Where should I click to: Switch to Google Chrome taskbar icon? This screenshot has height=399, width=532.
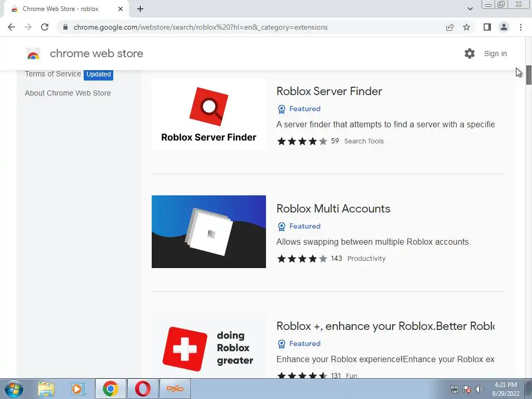pos(111,389)
